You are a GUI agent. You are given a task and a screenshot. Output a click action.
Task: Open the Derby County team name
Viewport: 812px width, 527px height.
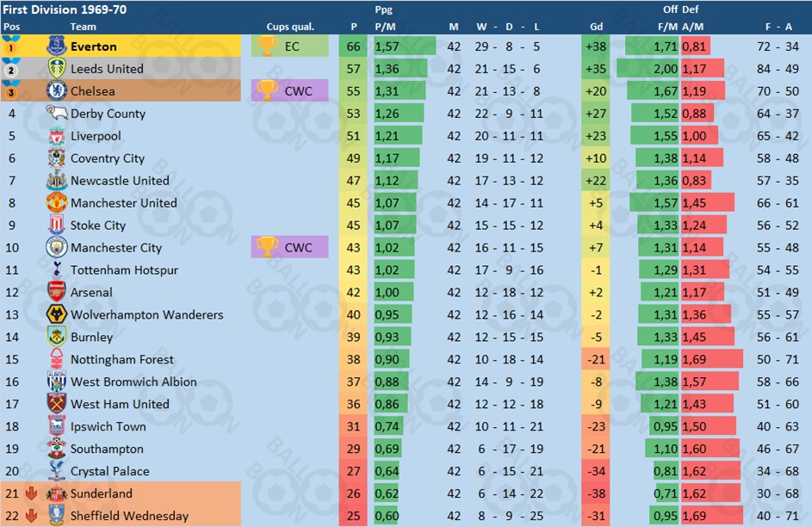pos(108,114)
